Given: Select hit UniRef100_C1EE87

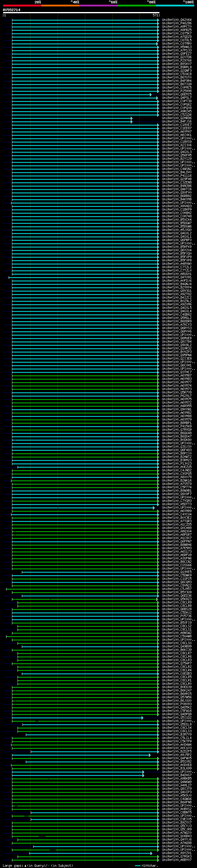Looking at the screenshot, I should [x=177, y=128].
